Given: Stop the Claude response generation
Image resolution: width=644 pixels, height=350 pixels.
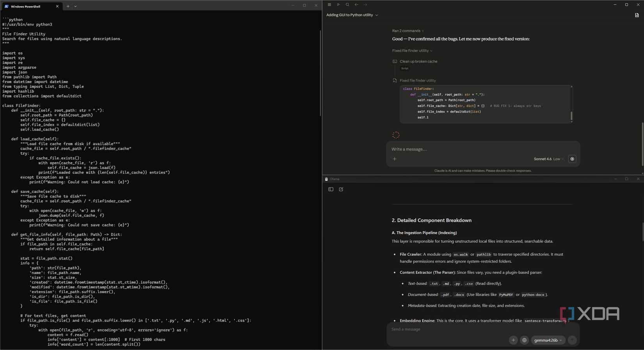Looking at the screenshot, I should click(572, 159).
